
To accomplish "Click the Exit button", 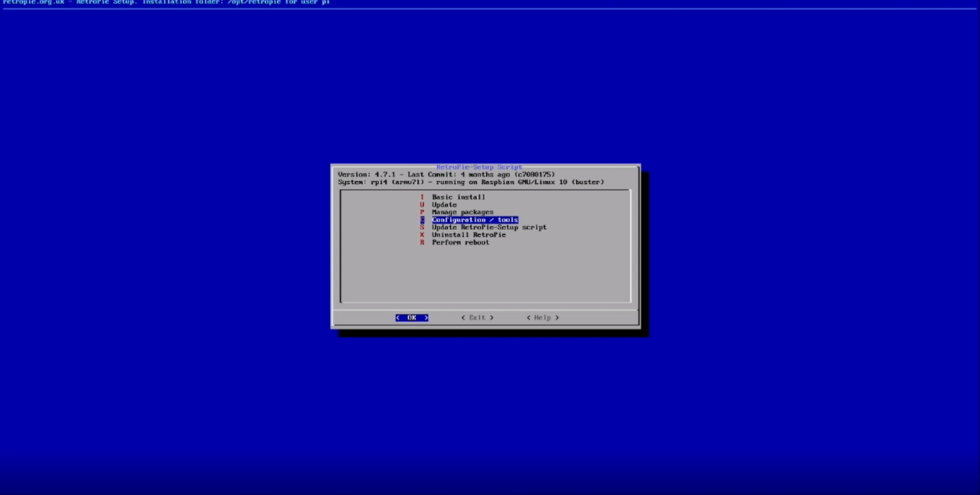I will pos(477,317).
